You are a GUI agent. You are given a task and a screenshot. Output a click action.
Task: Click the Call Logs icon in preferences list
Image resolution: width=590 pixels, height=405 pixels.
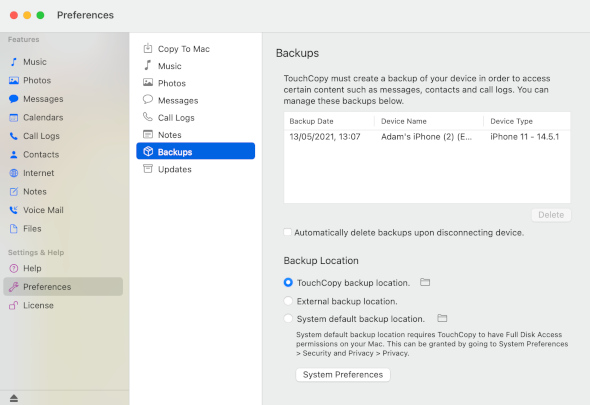[148, 117]
